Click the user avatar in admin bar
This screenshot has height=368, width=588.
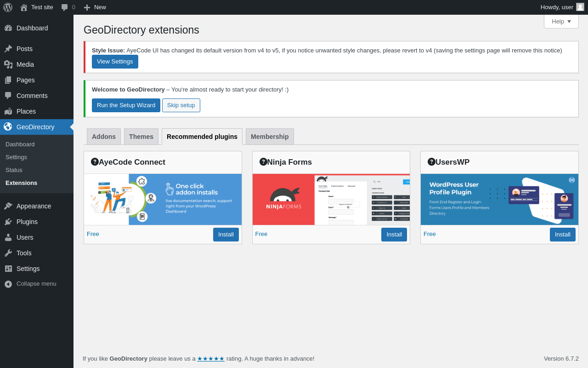580,7
